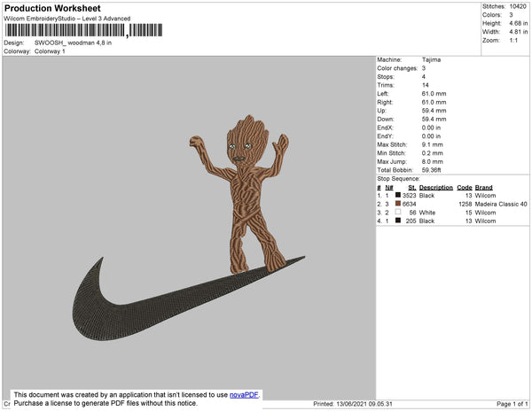Click the 'Code' column header
Image resolution: width=532 pixels, height=411 pixels.
click(464, 188)
